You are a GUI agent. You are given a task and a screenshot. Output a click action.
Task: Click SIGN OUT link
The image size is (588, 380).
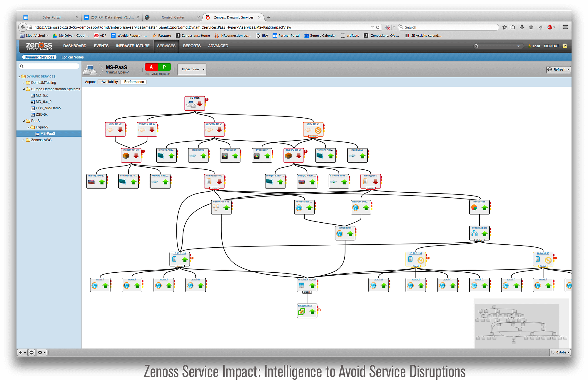551,46
